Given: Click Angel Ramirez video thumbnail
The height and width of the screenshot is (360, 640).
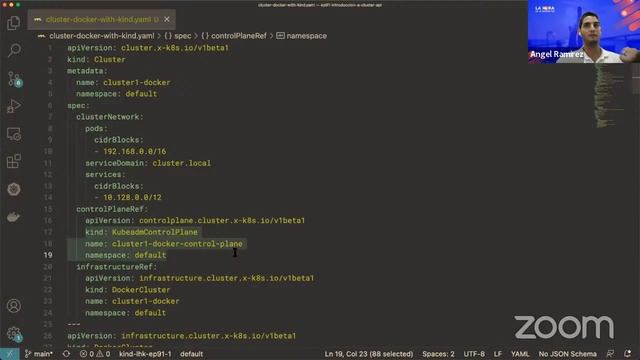Looking at the screenshot, I should click(584, 31).
